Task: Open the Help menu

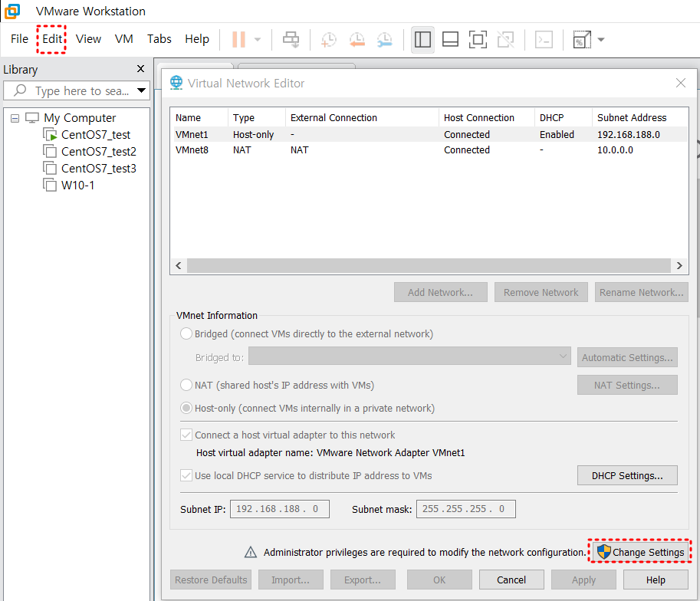Action: point(197,39)
